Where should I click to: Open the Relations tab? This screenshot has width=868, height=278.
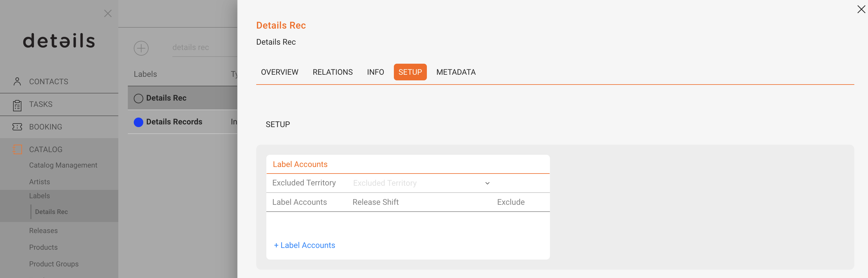click(333, 72)
